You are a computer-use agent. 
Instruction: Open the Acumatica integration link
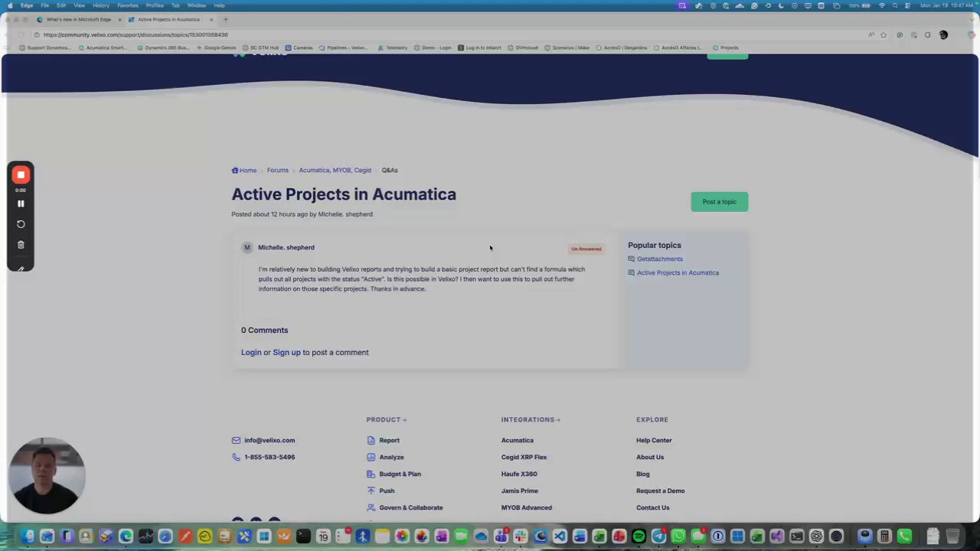pyautogui.click(x=517, y=440)
